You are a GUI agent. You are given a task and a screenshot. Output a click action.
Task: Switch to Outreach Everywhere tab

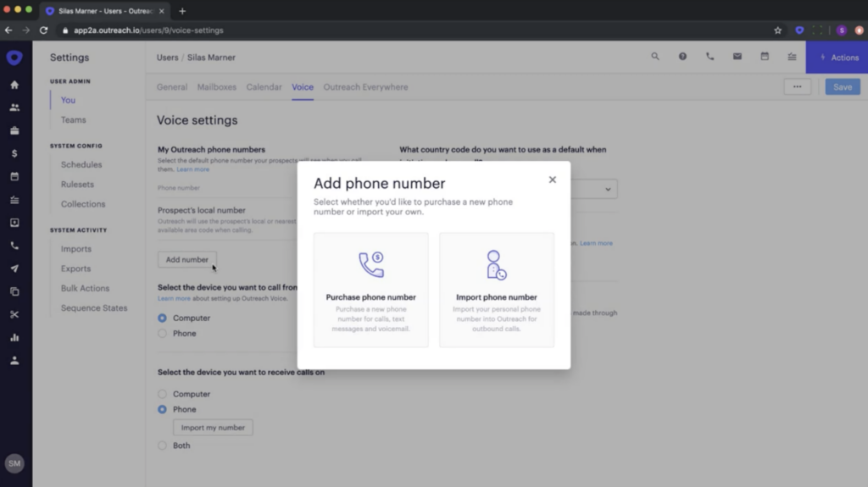(x=366, y=87)
